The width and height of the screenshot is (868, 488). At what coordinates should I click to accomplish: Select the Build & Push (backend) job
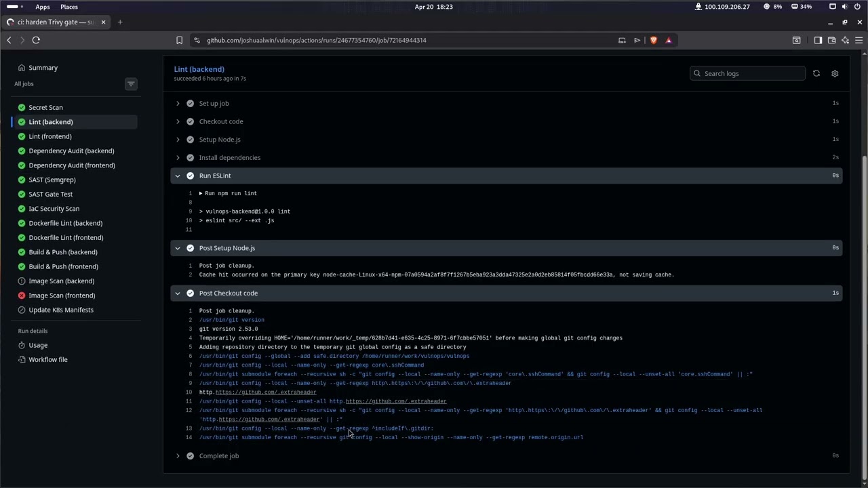pos(75,252)
